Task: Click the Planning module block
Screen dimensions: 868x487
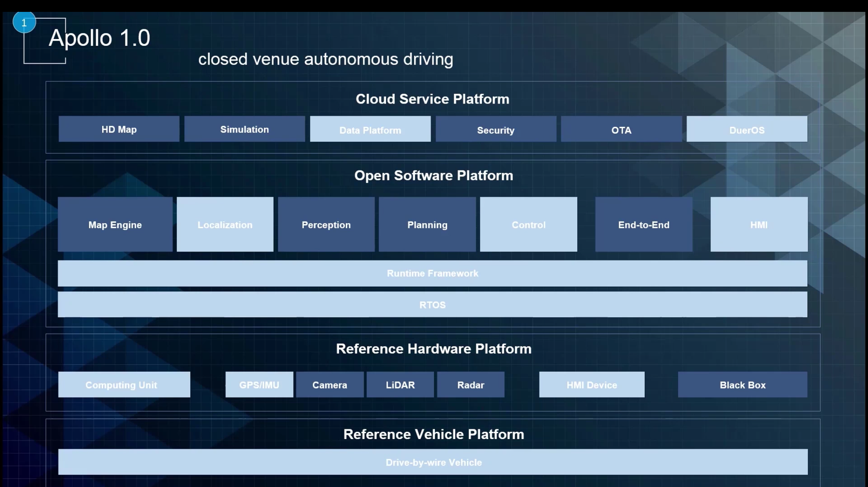Action: click(427, 224)
